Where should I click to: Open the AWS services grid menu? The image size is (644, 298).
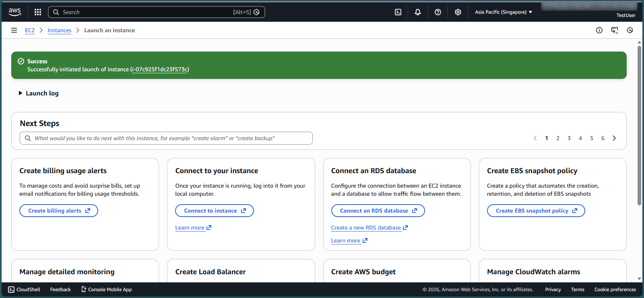38,12
